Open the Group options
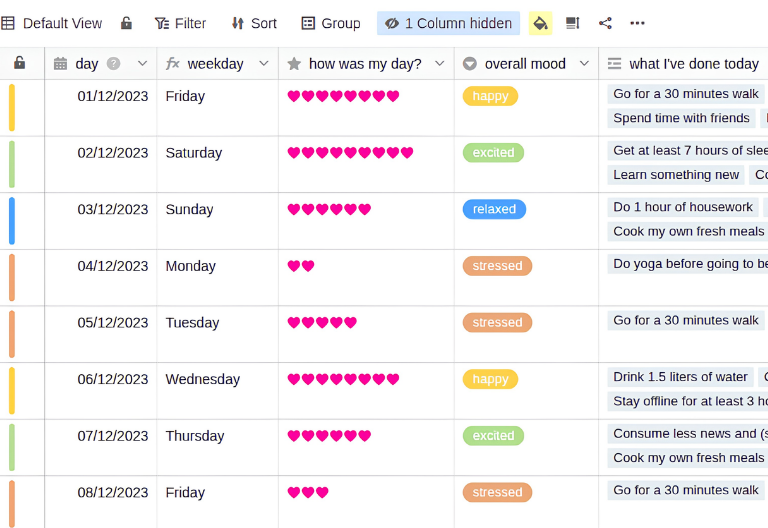768x528 pixels. (x=331, y=23)
